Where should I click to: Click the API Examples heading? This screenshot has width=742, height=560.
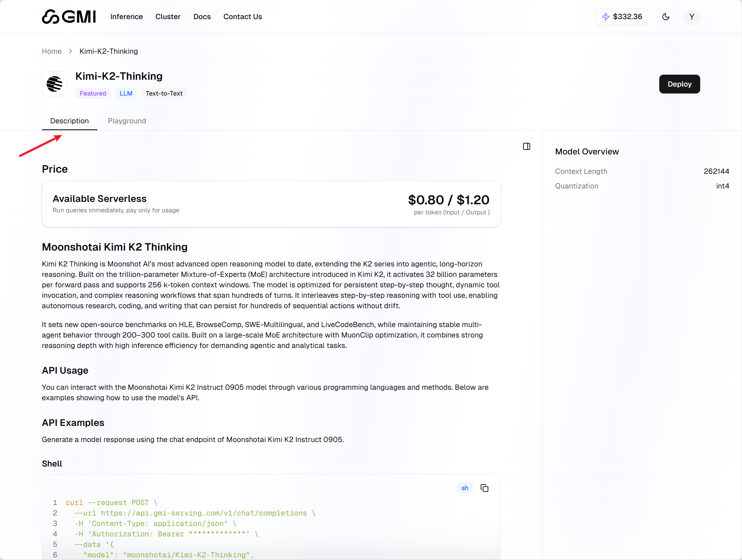click(x=73, y=423)
